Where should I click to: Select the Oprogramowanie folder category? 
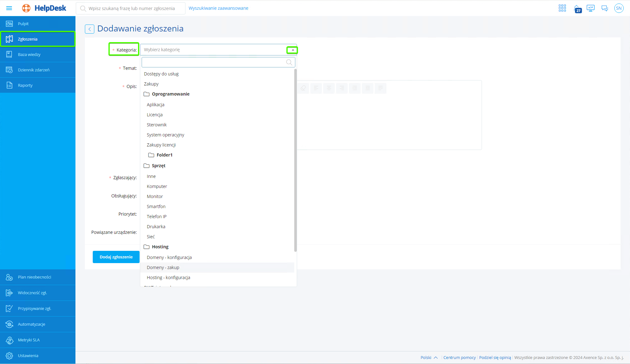(x=170, y=94)
